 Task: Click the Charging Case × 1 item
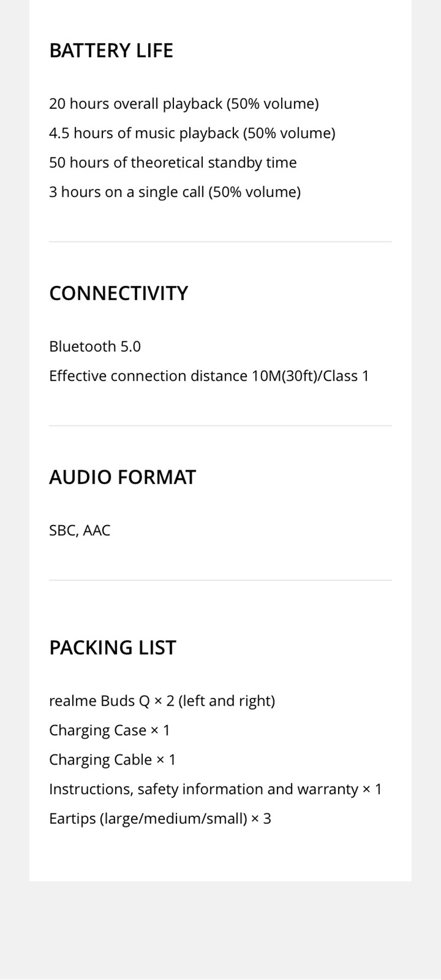point(109,730)
